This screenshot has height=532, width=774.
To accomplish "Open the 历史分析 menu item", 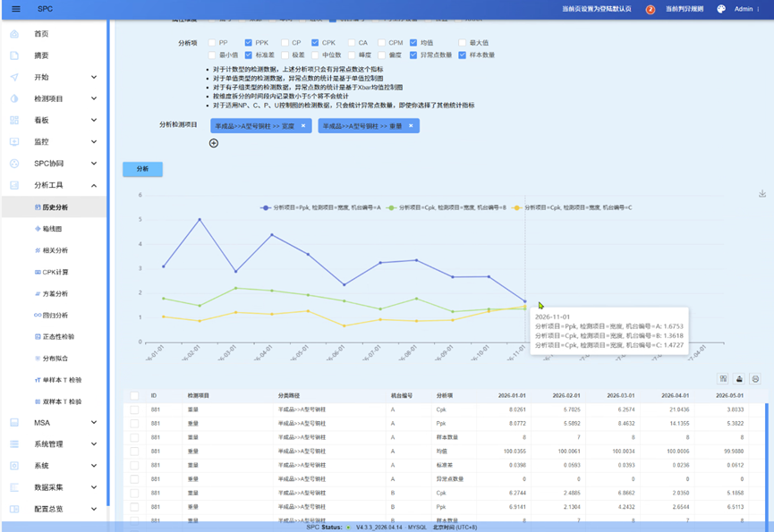I will [54, 207].
